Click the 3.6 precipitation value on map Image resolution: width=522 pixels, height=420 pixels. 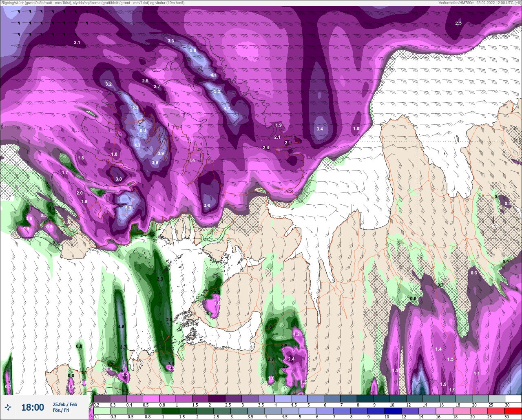207,206
